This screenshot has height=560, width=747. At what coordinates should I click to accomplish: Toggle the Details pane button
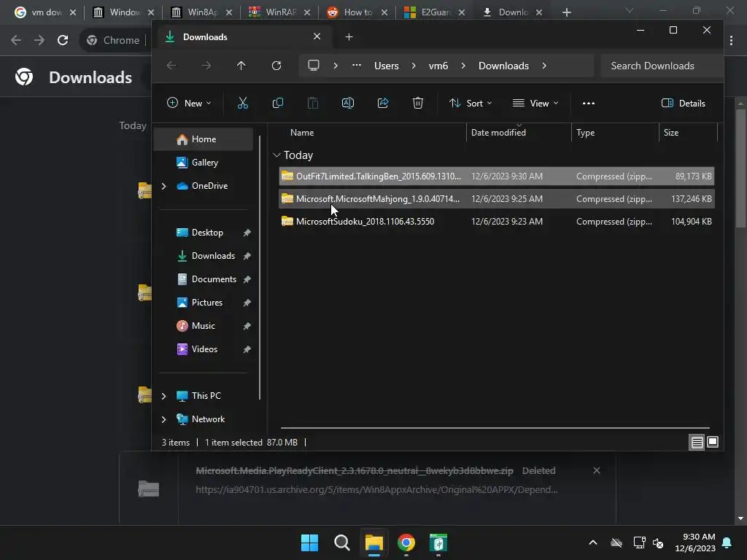pos(683,103)
